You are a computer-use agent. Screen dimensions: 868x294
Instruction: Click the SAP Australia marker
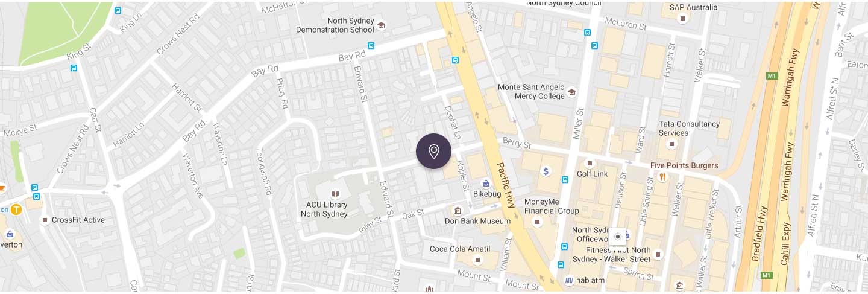pyautogui.click(x=682, y=19)
